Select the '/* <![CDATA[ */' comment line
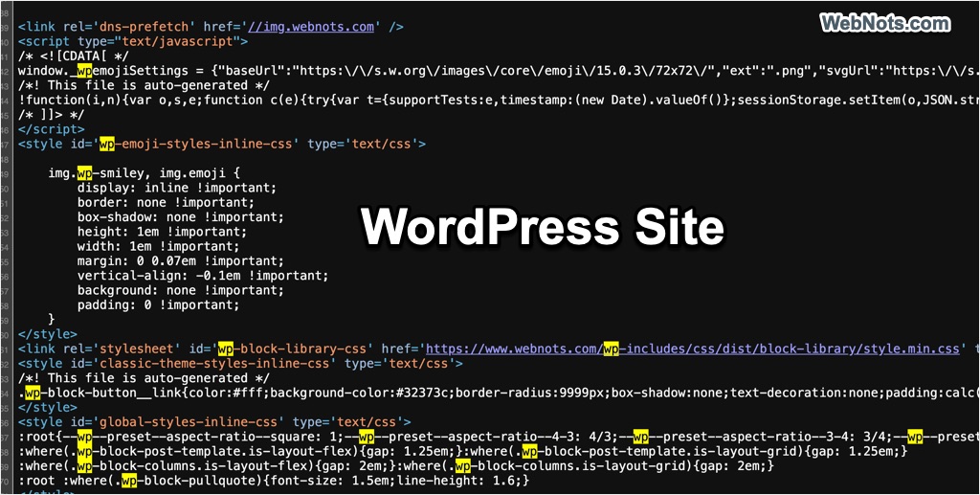 [75, 56]
